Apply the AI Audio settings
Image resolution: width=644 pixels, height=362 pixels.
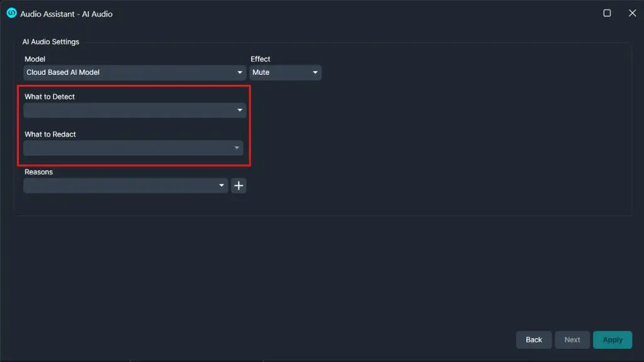[x=613, y=340]
